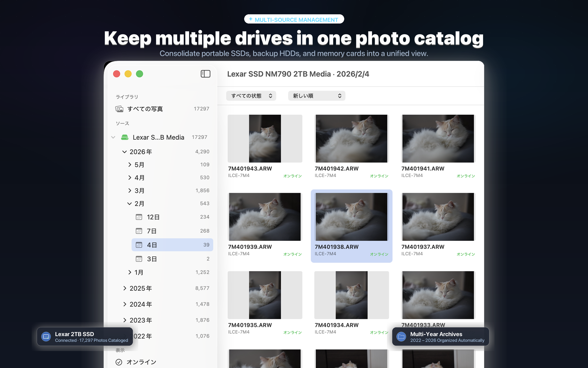Screen dimensions: 588x368
Task: Open thumbnail of 7M401942.ARW
Action: (x=351, y=138)
